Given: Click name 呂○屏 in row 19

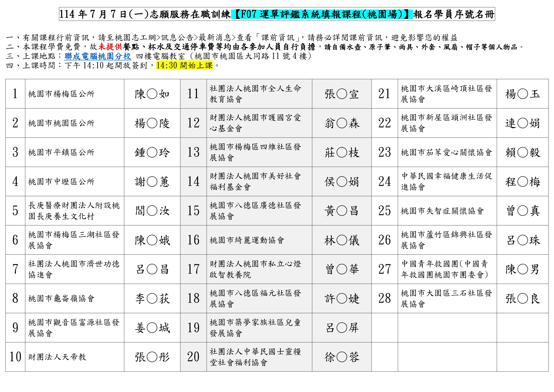Looking at the screenshot, I should 342,328.
